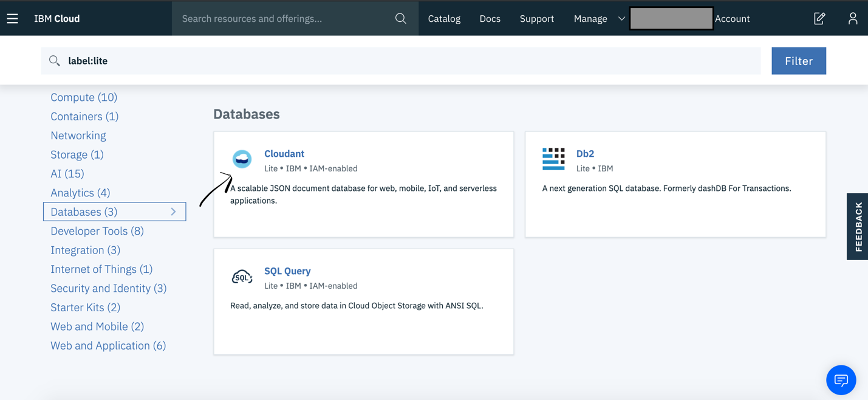Screen dimensions: 868x400
Task: Open the FEEDBACK side tab
Action: coord(858,227)
